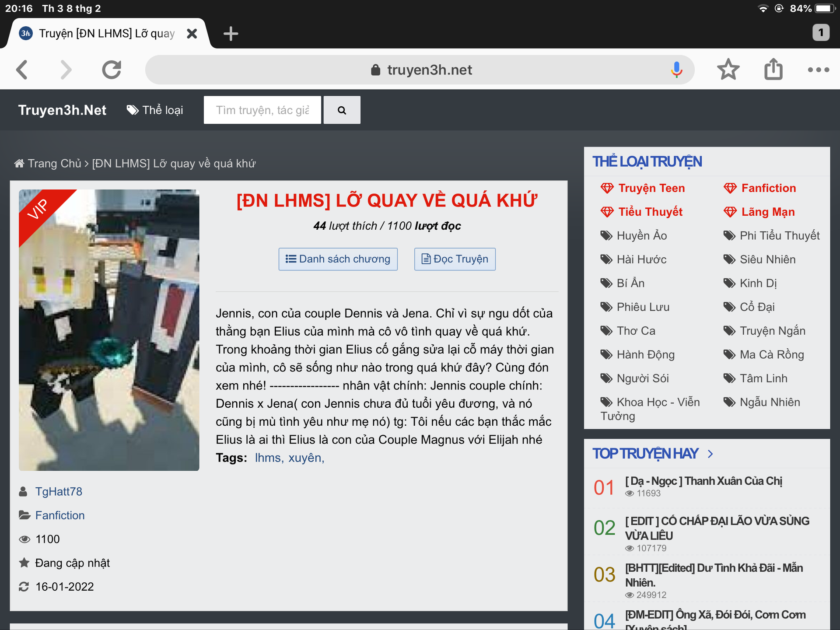Screen dimensions: 840x630
Task: Select the Fanfiction category in sidebar
Action: pyautogui.click(x=768, y=188)
